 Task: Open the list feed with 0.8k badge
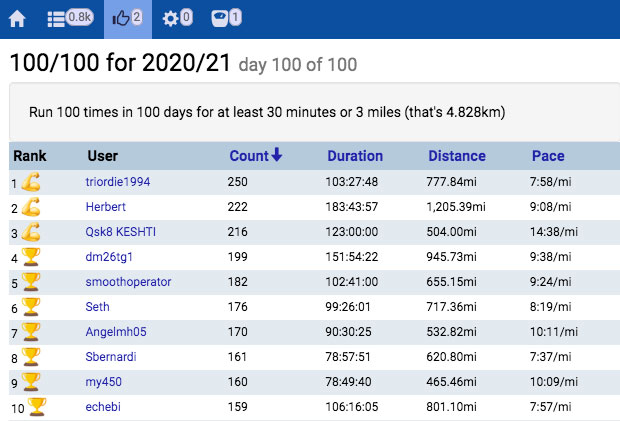pos(69,17)
